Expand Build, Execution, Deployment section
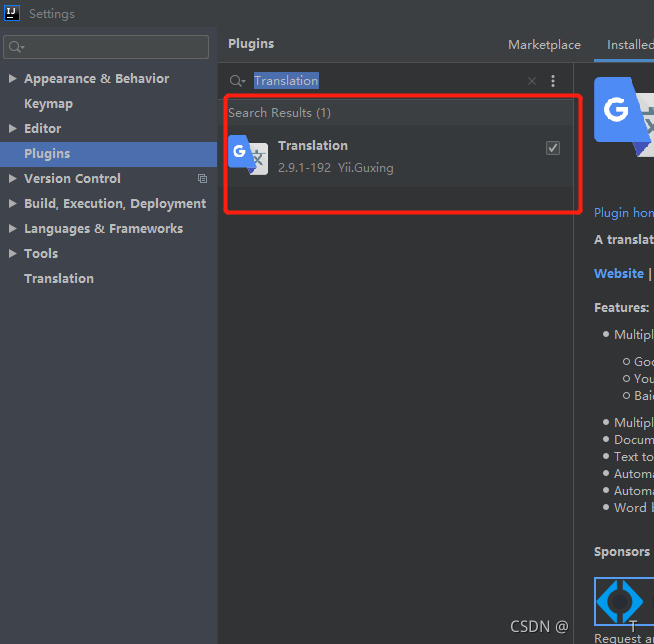This screenshot has height=644, width=654. [13, 204]
